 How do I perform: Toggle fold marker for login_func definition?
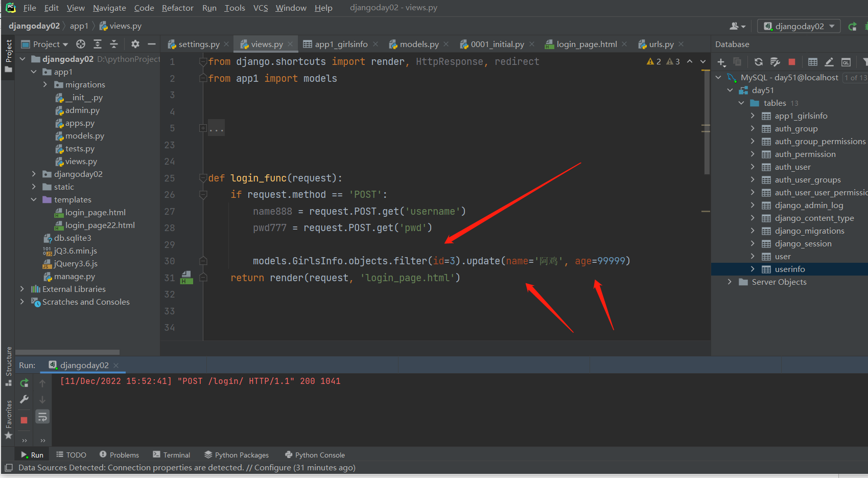[x=203, y=178]
